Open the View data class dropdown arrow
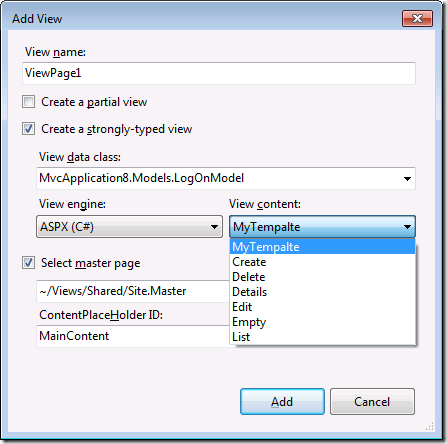The height and width of the screenshot is (444, 447). (407, 179)
